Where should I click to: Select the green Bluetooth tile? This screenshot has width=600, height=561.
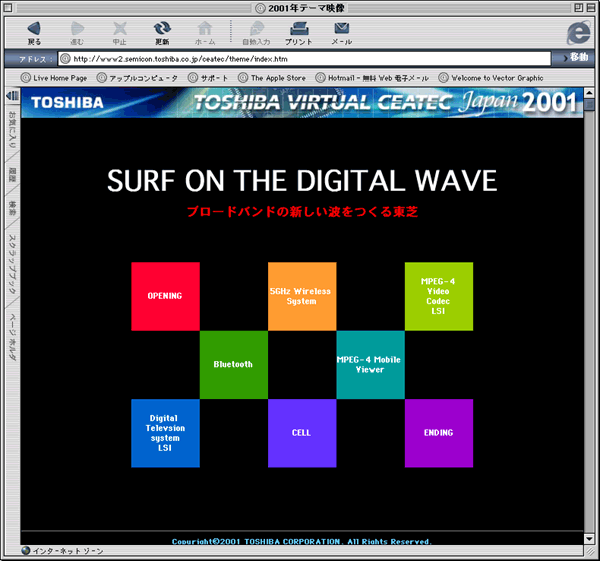[x=233, y=364]
